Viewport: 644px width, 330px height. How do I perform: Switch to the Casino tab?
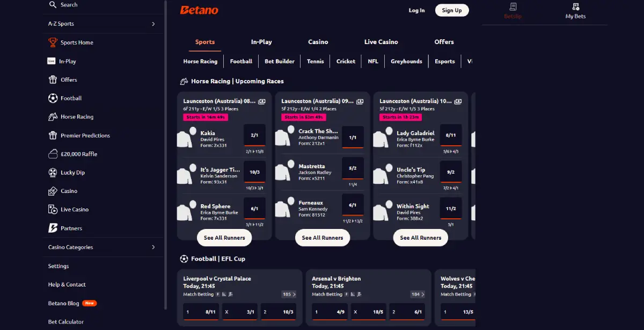point(318,41)
